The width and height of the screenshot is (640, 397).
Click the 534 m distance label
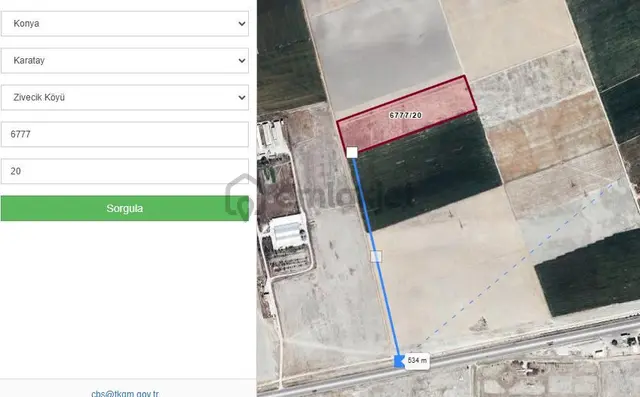tap(417, 361)
